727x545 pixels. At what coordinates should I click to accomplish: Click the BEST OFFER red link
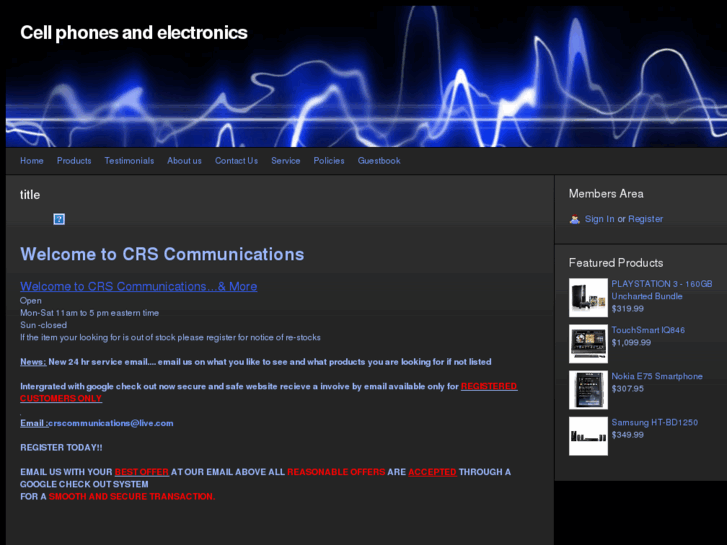pos(142,472)
